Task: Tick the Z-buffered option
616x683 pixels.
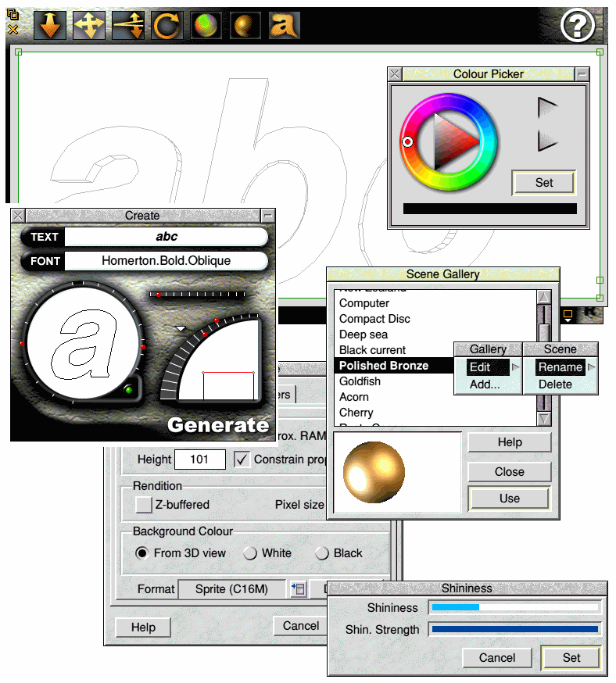Action: click(x=144, y=504)
